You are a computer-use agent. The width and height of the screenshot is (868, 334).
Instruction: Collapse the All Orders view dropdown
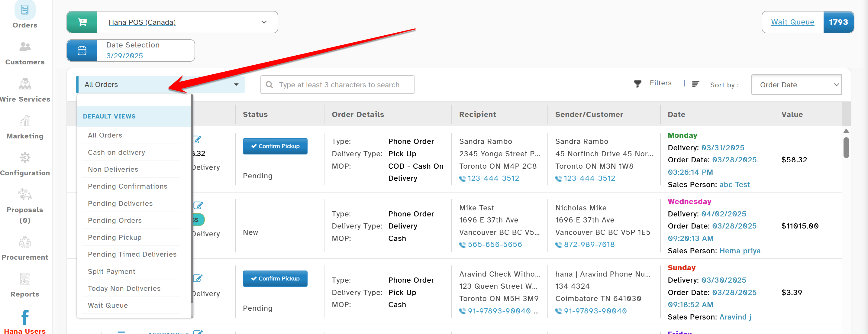tap(236, 85)
